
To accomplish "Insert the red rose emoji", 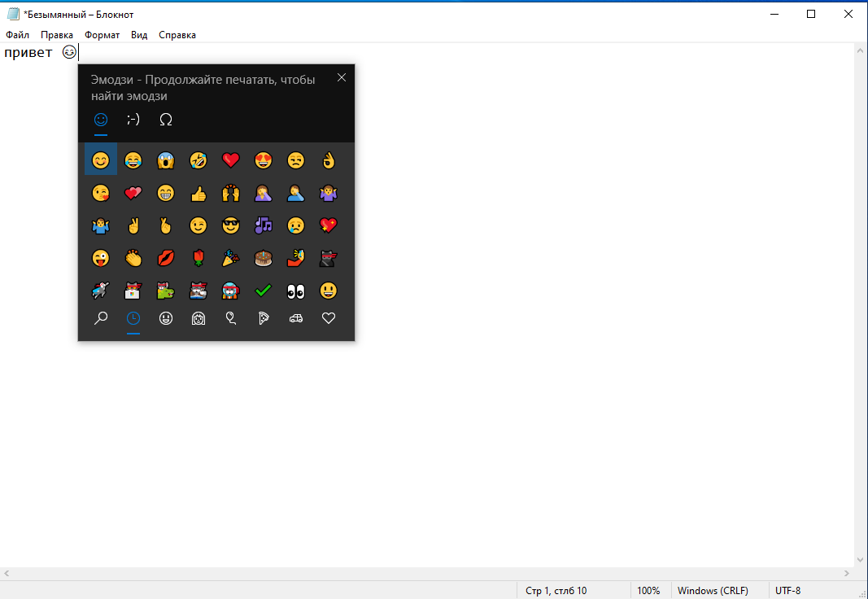I will coord(198,259).
